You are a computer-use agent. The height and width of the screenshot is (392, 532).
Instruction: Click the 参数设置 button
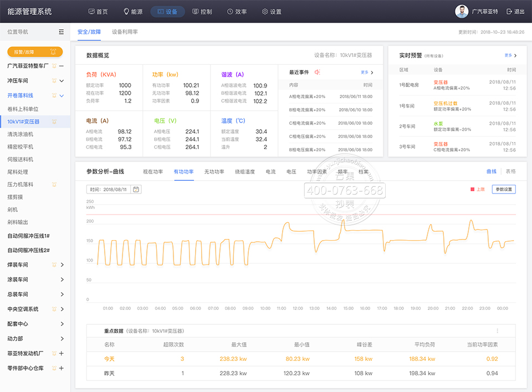[504, 189]
